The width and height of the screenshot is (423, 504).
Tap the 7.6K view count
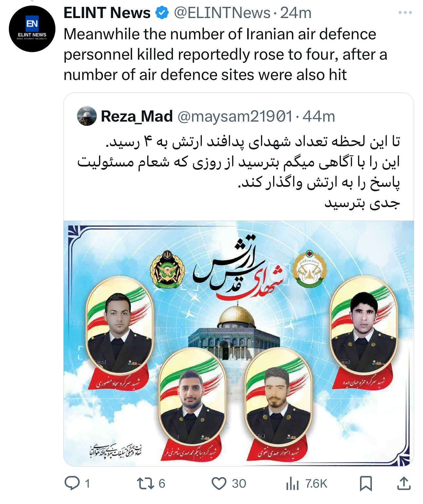(316, 484)
